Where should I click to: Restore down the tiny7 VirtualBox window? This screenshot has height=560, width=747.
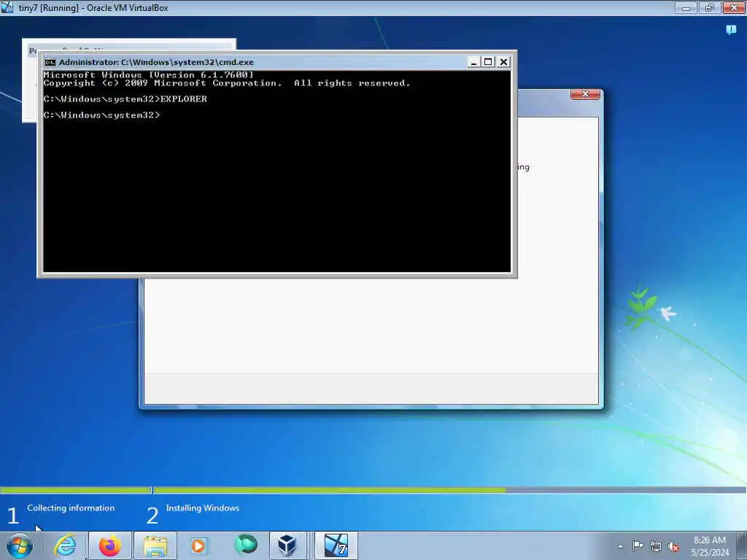pos(710,7)
